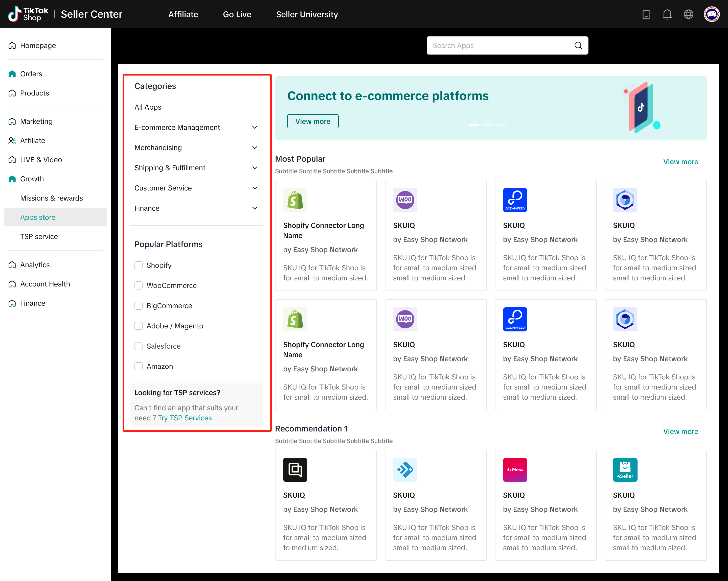This screenshot has width=728, height=581.
Task: Click View more button on banner
Action: click(313, 122)
